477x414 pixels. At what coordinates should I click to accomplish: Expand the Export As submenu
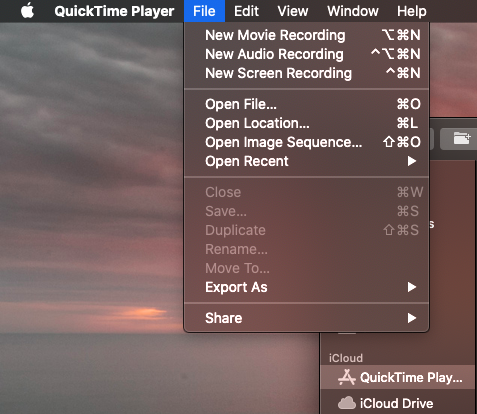pyautogui.click(x=306, y=287)
